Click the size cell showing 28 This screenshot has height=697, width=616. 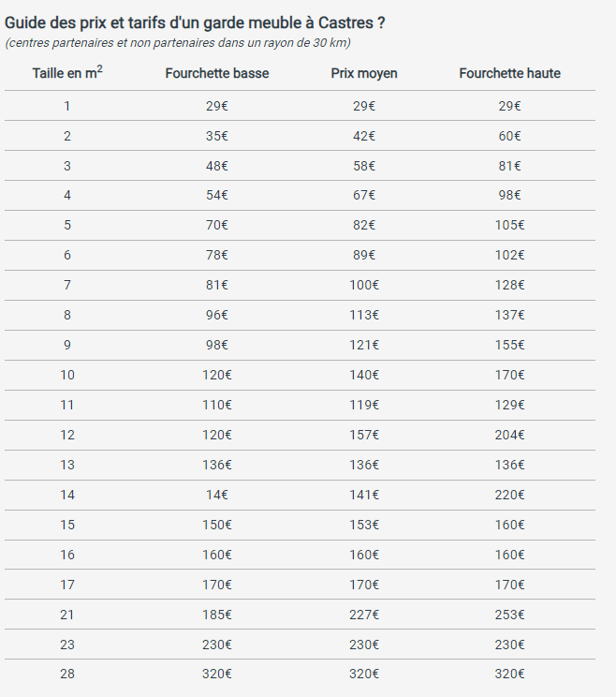[x=67, y=674]
